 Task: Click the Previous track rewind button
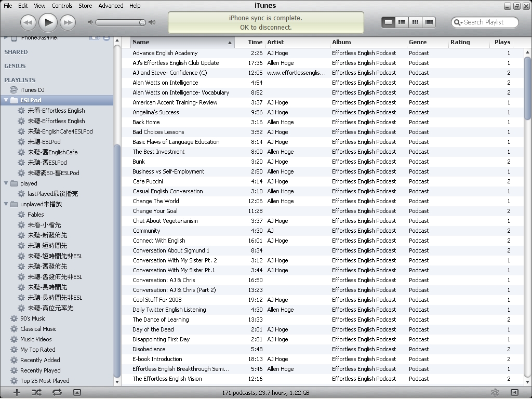click(x=28, y=22)
